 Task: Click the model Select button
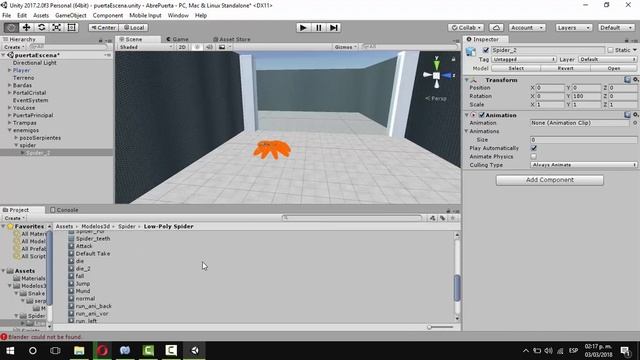click(x=516, y=68)
